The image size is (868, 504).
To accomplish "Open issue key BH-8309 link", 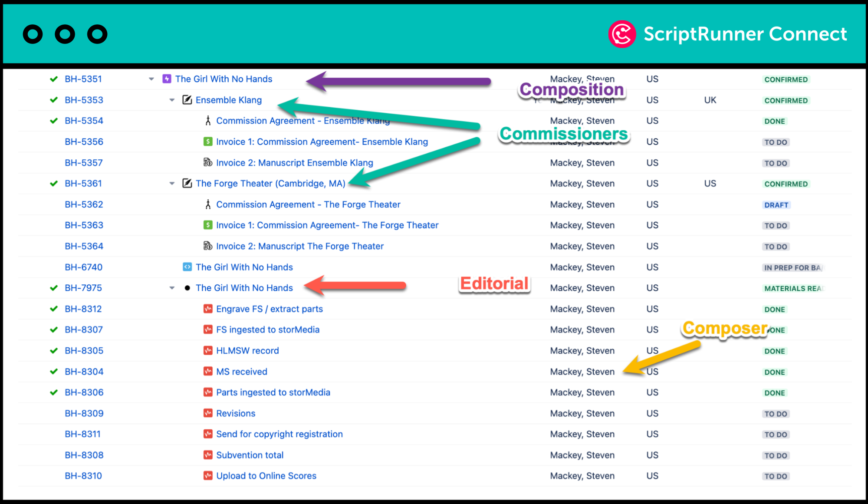I will [84, 413].
